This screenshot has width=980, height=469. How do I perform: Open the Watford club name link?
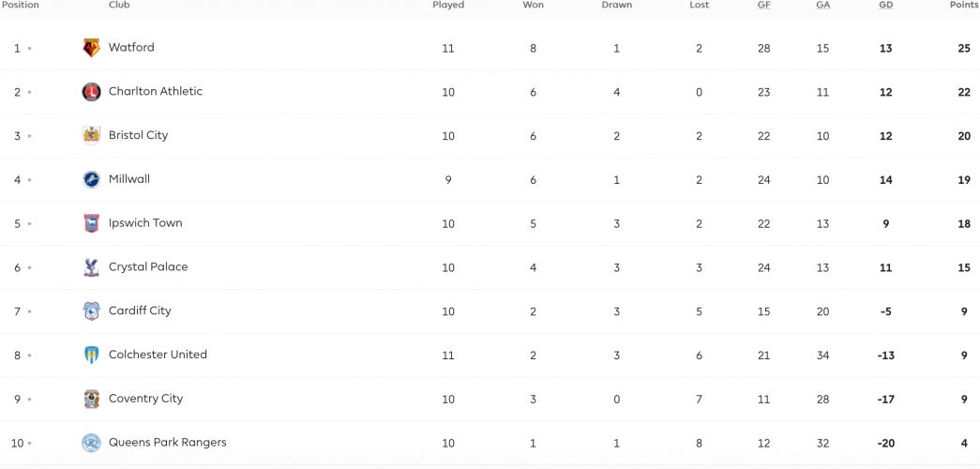131,48
